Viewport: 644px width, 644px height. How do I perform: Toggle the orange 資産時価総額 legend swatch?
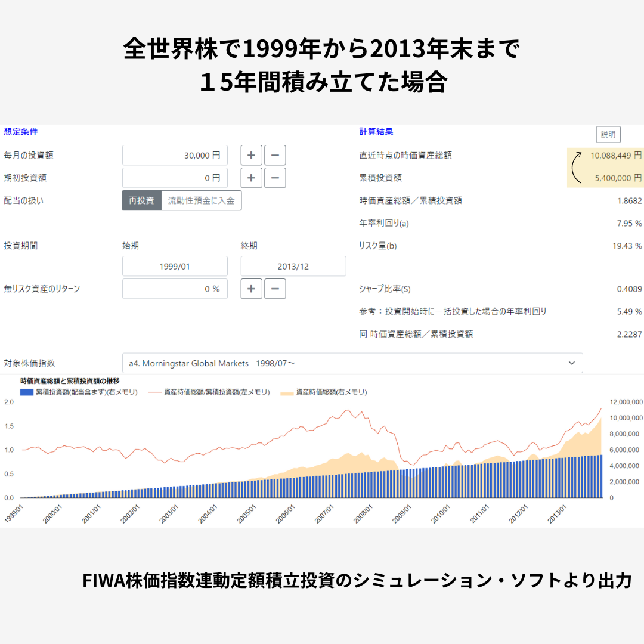[287, 392]
